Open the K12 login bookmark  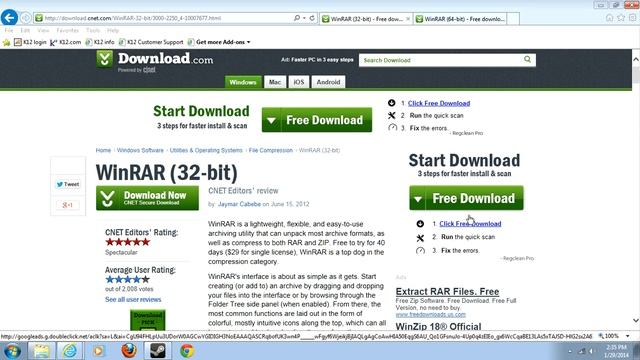30,42
